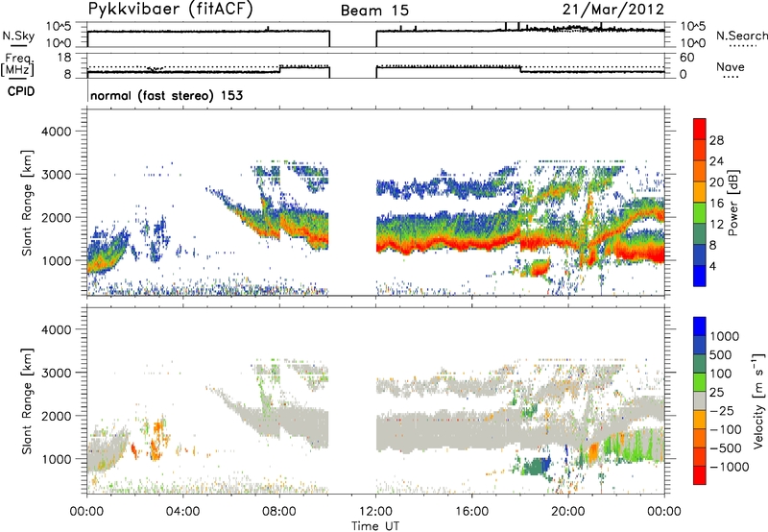Click the date '21/Mar/2012'
The height and width of the screenshot is (532, 768).
tap(613, 10)
